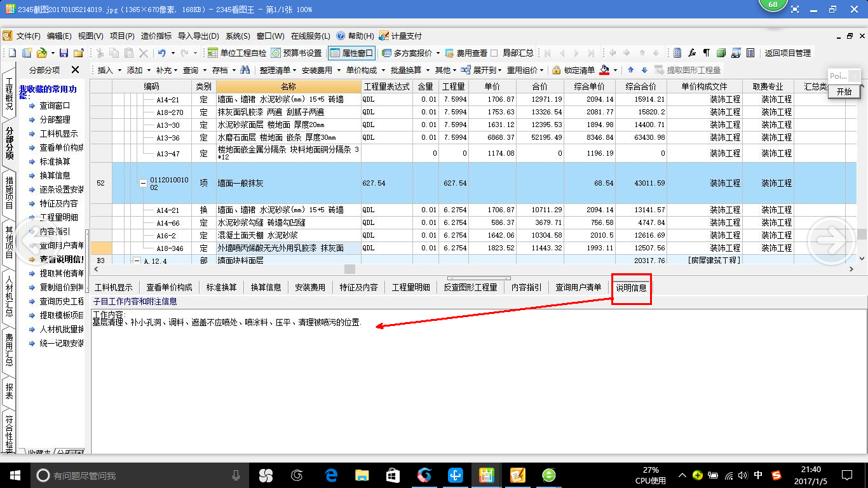Click the 开始 button

844,91
